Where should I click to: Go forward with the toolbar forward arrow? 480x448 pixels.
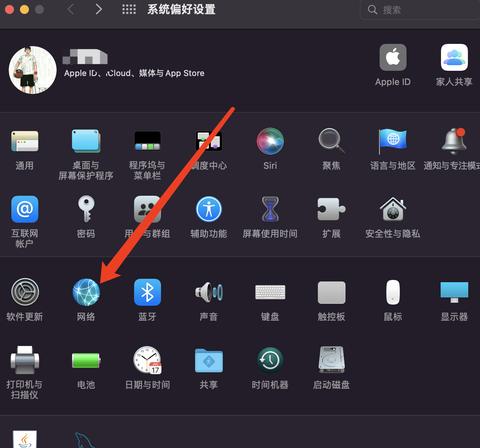[x=99, y=9]
